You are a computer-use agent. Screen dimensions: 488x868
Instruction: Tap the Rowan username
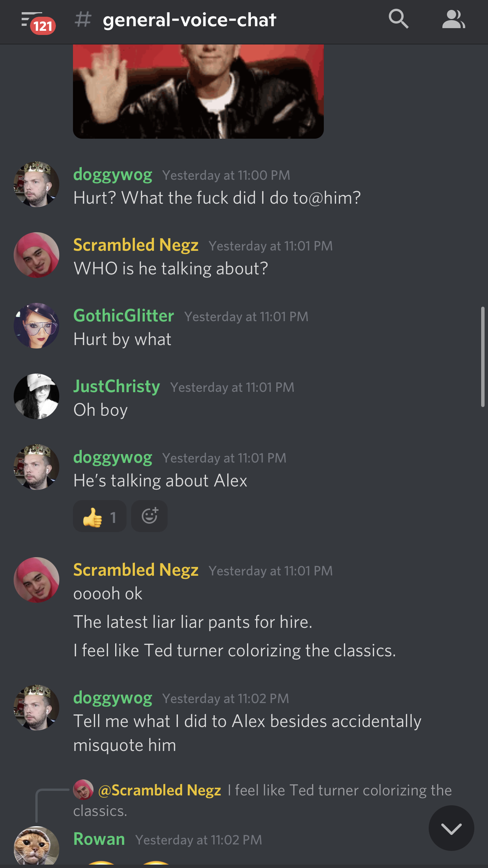click(99, 839)
